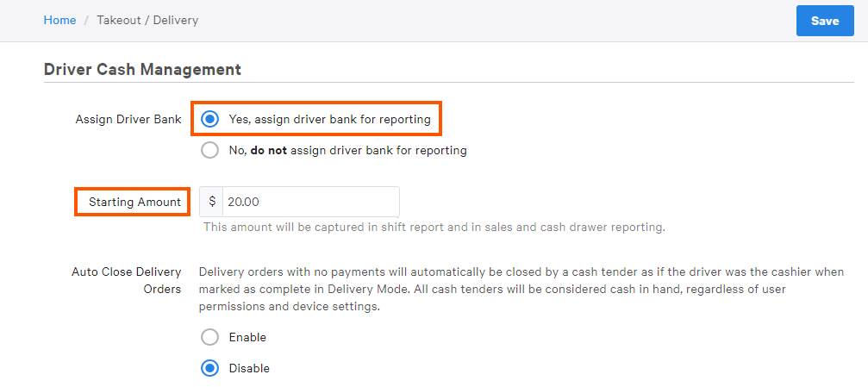Select No radio circle for driver bank

pos(209,150)
